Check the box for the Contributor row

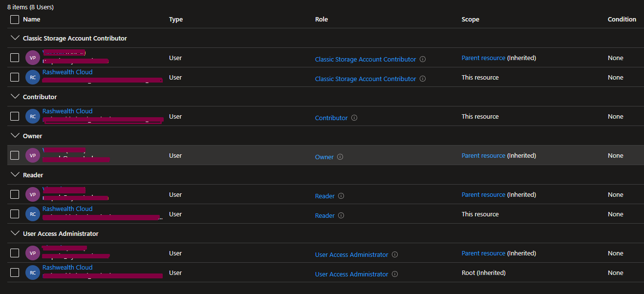click(x=15, y=116)
